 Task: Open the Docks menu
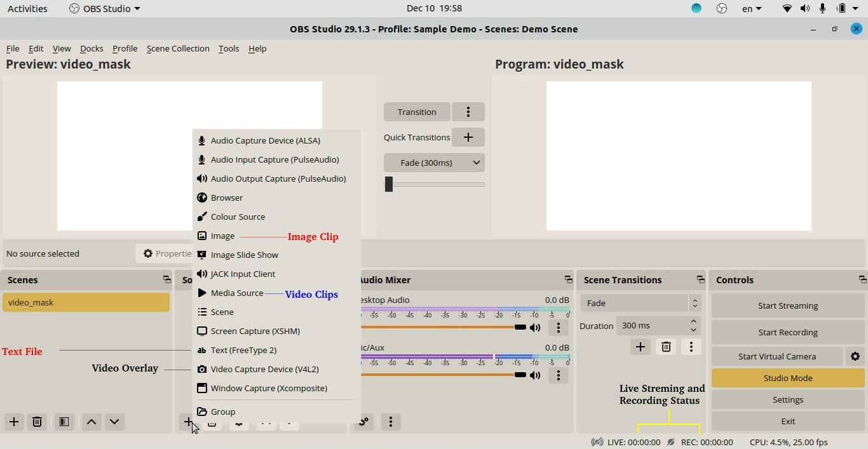92,48
